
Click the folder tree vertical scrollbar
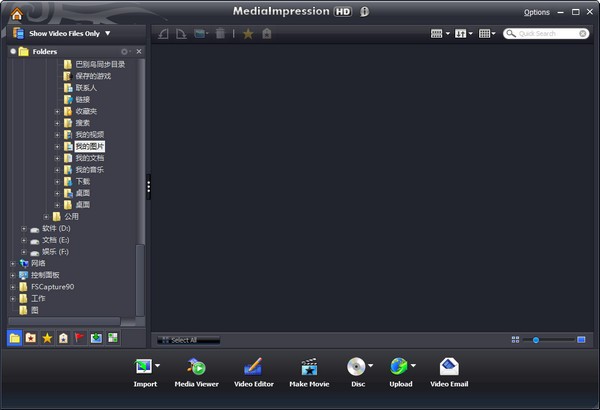pyautogui.click(x=140, y=283)
